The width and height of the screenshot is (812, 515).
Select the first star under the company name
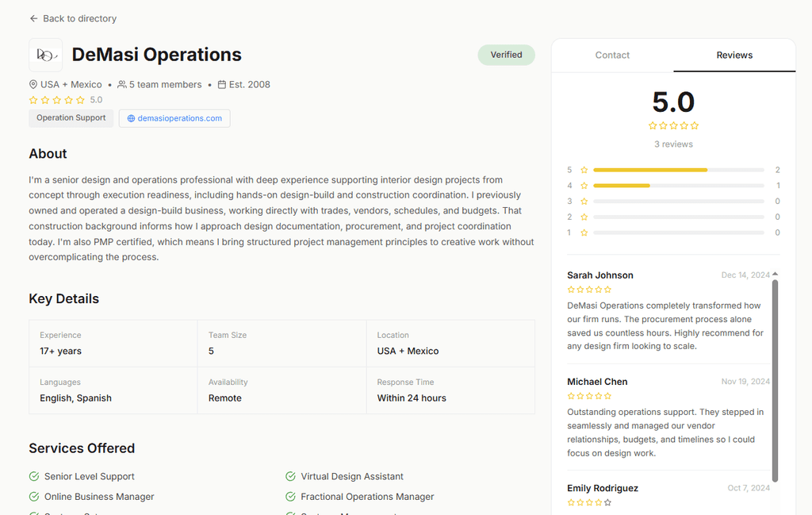point(33,100)
